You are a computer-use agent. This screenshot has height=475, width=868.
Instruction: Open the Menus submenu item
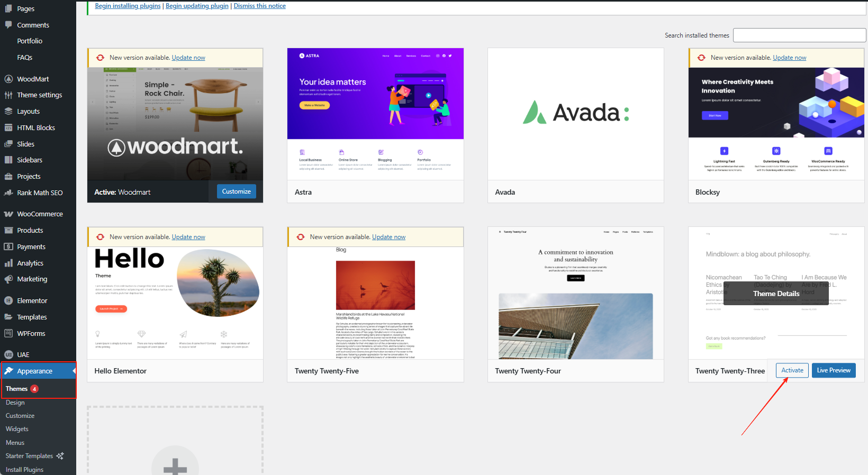coord(15,443)
